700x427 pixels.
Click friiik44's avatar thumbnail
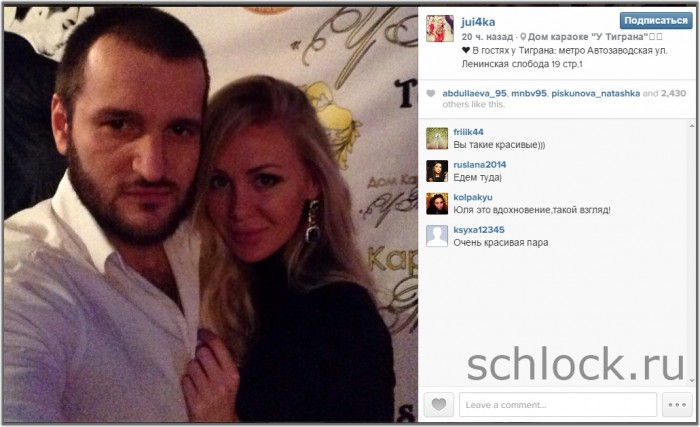(x=437, y=138)
